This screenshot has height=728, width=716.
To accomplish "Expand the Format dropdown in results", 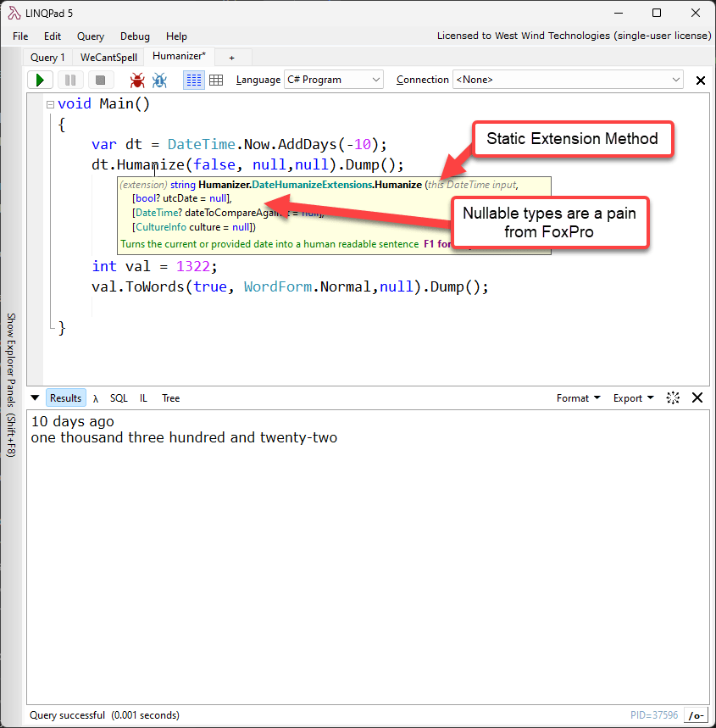I will click(x=578, y=398).
